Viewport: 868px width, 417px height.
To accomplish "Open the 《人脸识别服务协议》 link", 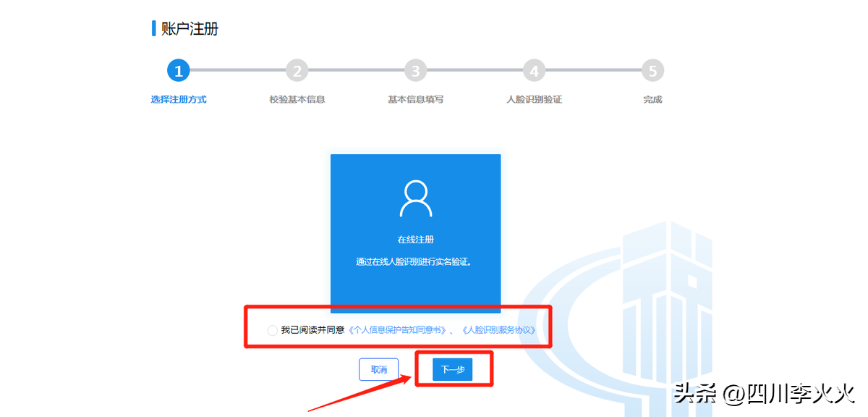I will click(x=498, y=330).
